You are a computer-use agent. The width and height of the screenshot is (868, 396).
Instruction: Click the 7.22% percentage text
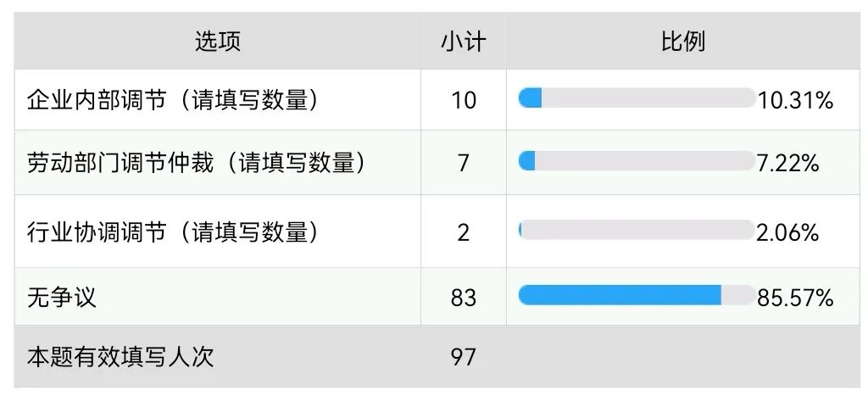[787, 164]
